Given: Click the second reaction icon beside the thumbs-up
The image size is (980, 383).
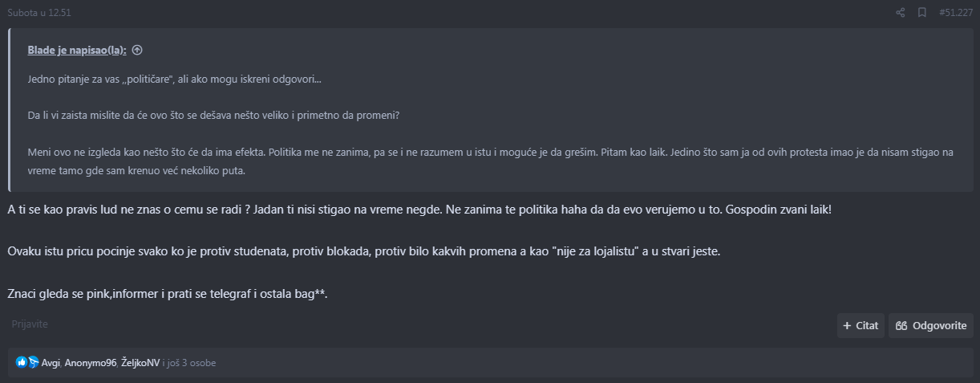Looking at the screenshot, I should point(34,363).
